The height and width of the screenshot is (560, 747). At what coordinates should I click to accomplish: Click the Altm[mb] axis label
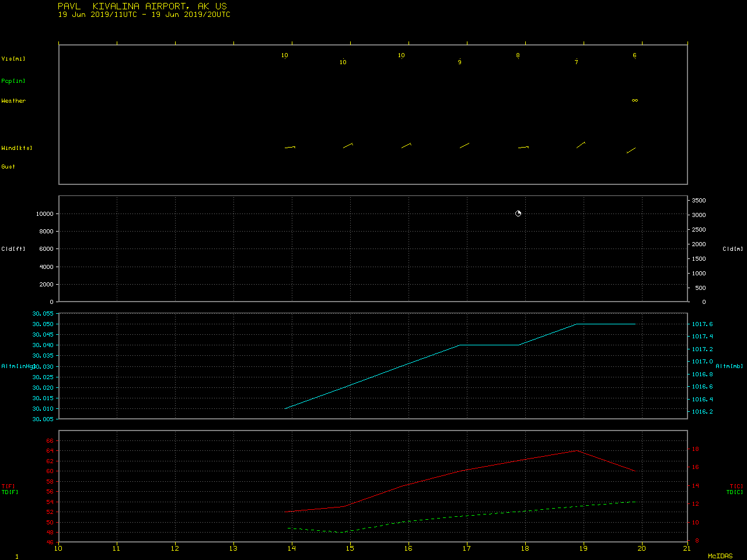(729, 366)
